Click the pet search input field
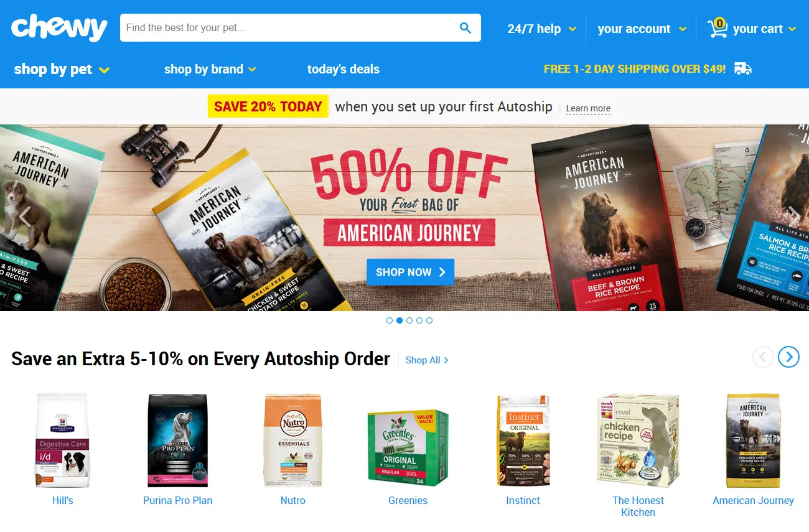The width and height of the screenshot is (809, 532). point(289,28)
